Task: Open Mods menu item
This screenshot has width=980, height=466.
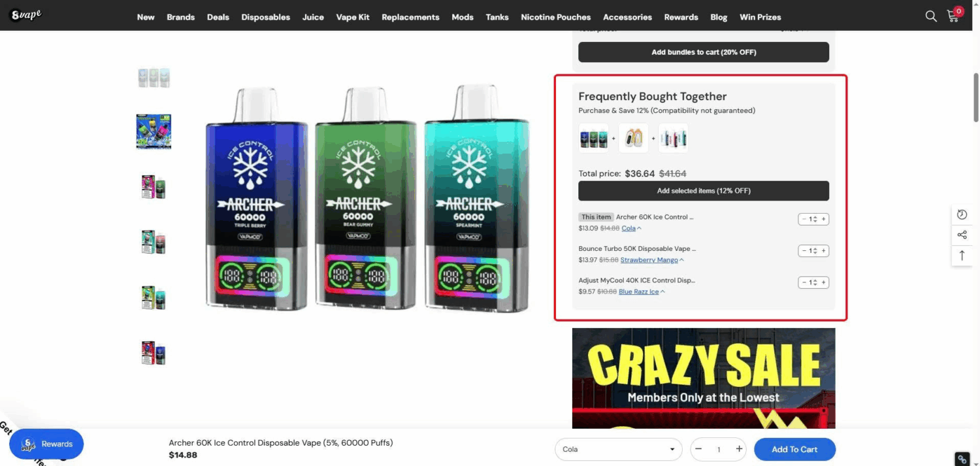Action: pyautogui.click(x=463, y=17)
